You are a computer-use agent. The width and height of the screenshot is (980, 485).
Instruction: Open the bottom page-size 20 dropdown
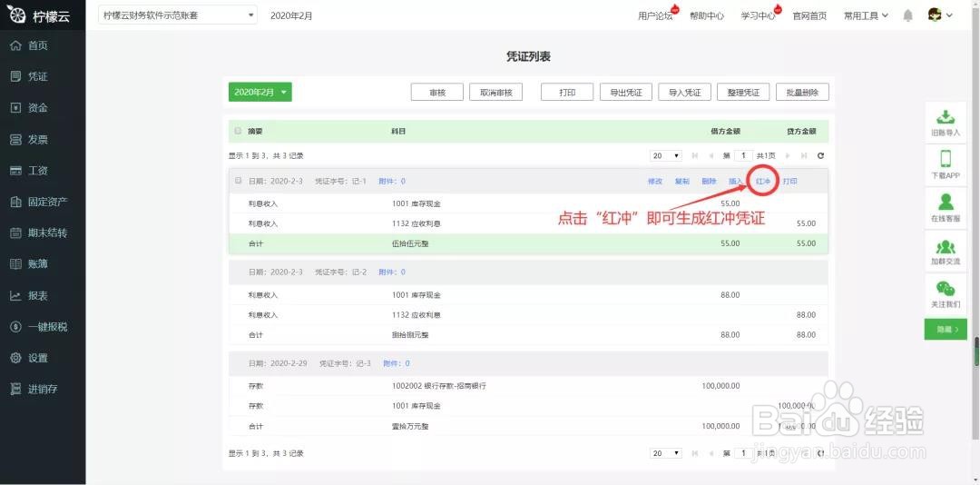click(666, 453)
